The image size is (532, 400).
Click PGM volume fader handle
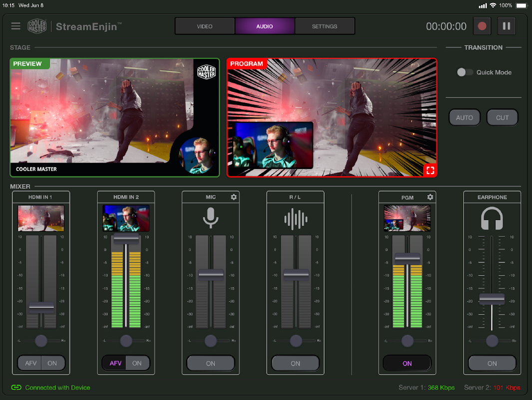pos(408,258)
